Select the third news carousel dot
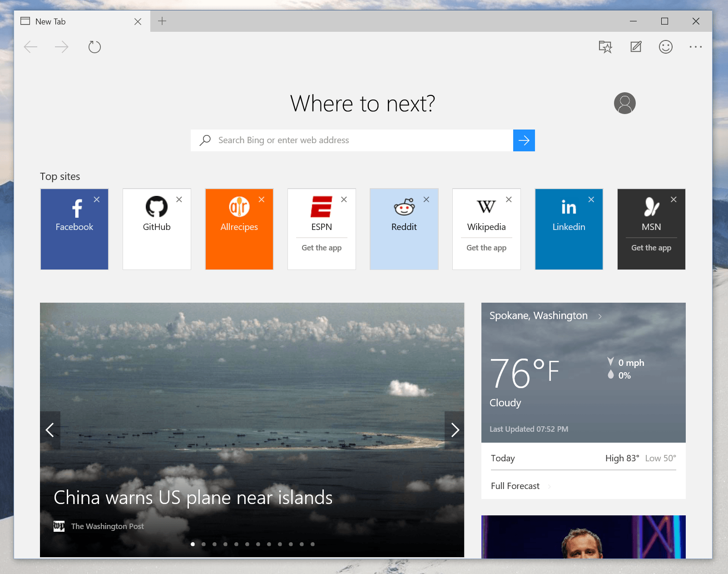The width and height of the screenshot is (728, 574). click(x=215, y=544)
